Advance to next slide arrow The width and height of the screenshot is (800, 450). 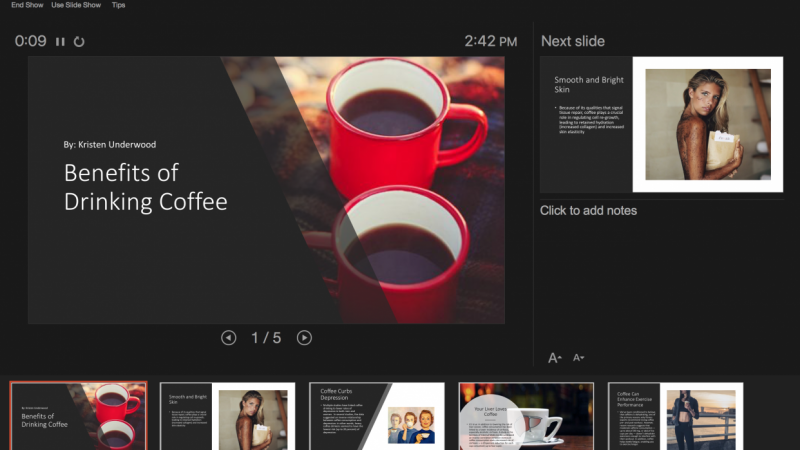pyautogui.click(x=304, y=338)
